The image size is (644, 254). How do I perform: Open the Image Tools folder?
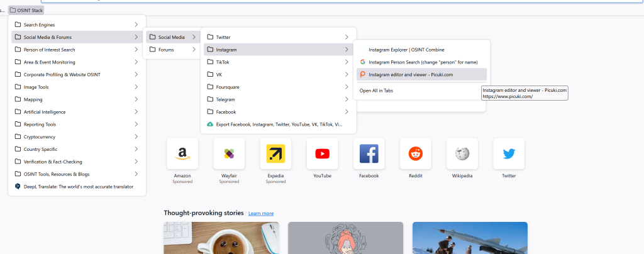(x=77, y=87)
